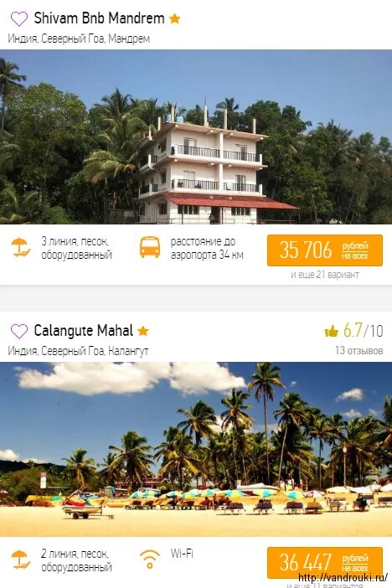Open the Shivam Bnb Mandrem building photo
Viewport: 392px width, 588px height.
click(x=196, y=137)
